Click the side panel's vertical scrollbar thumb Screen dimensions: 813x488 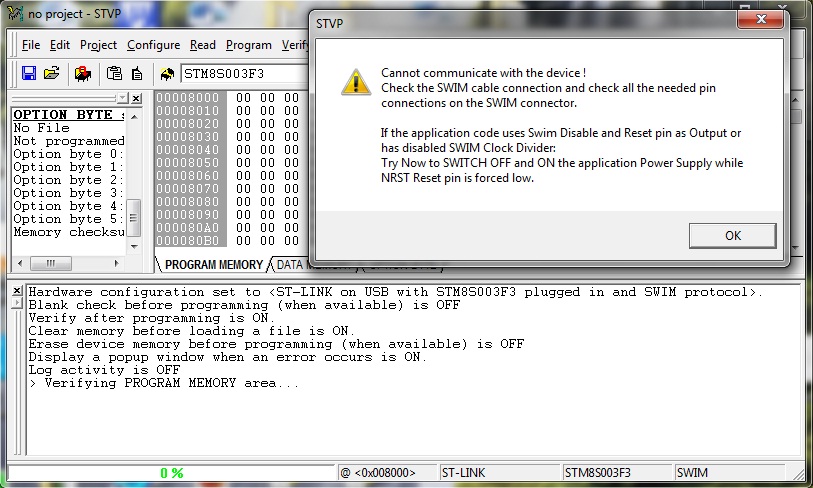(x=134, y=218)
